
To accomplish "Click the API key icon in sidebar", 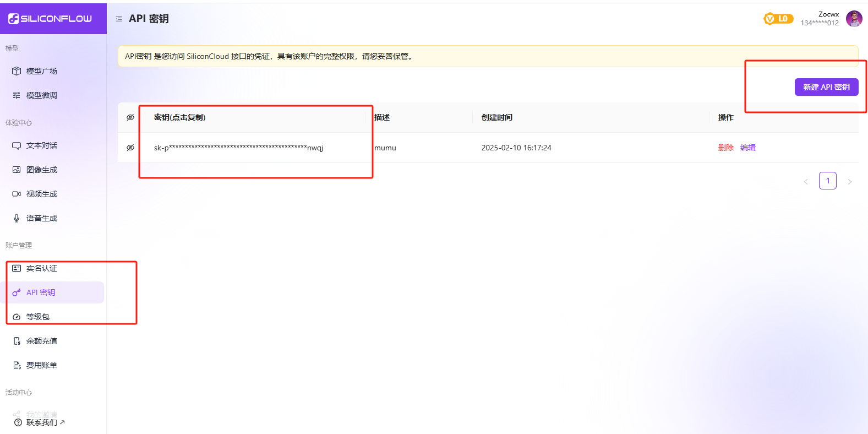I will click(x=17, y=292).
